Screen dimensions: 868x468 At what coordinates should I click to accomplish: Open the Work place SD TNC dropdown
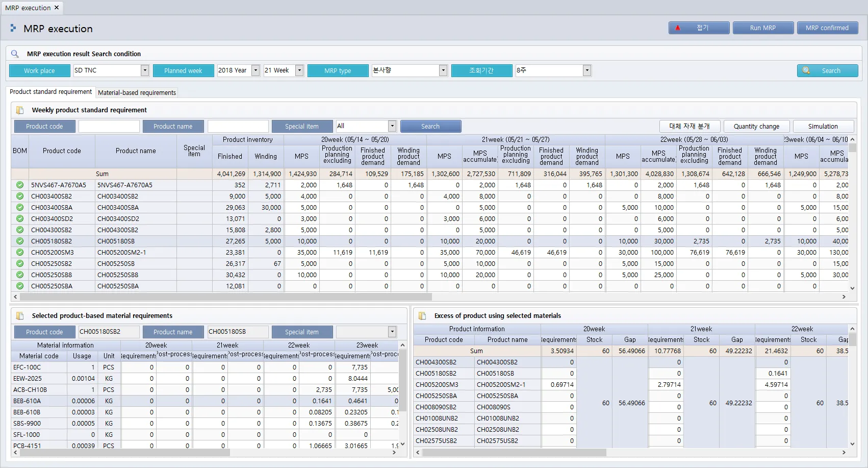(x=145, y=70)
